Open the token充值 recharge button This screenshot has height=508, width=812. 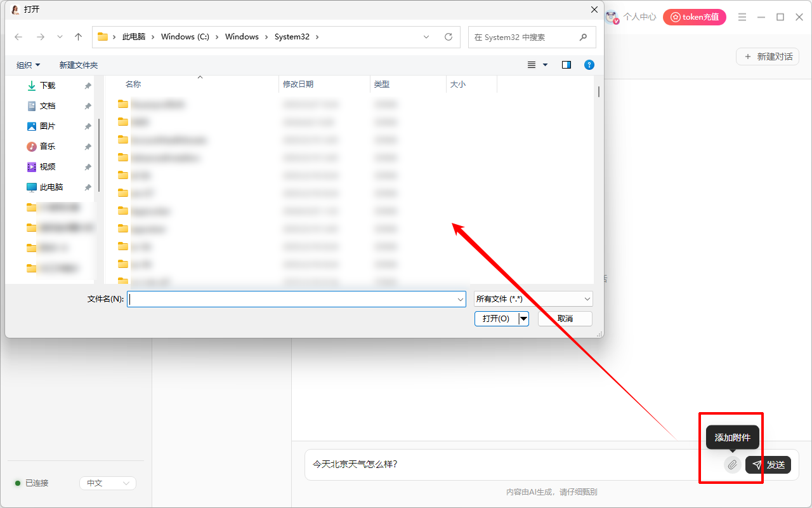tap(695, 17)
